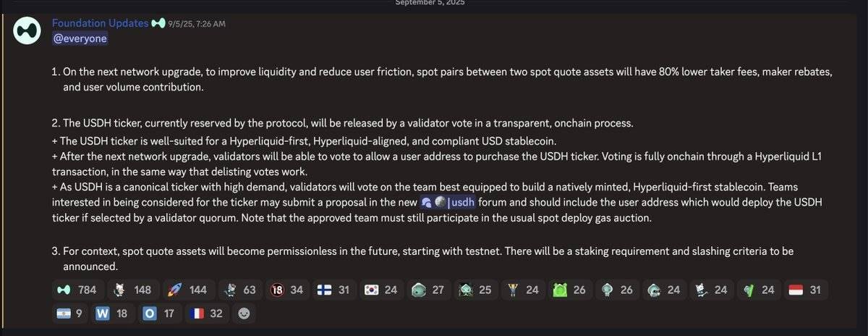
Task: Click the @everyone mention
Action: click(80, 38)
